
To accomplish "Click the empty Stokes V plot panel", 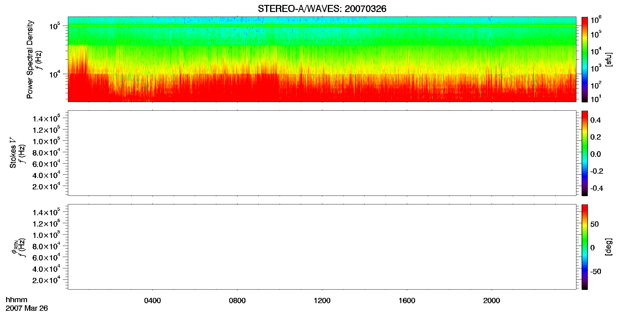I will click(x=322, y=153).
